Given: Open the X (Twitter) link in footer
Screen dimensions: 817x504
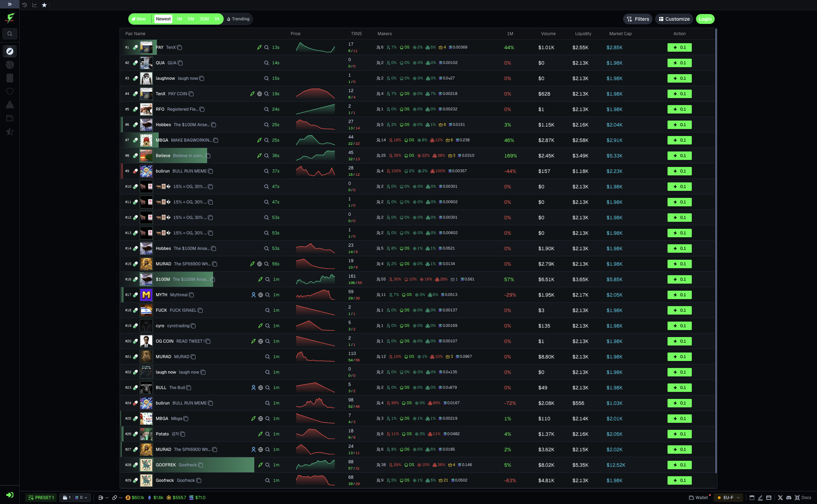Looking at the screenshot, I should [x=780, y=498].
